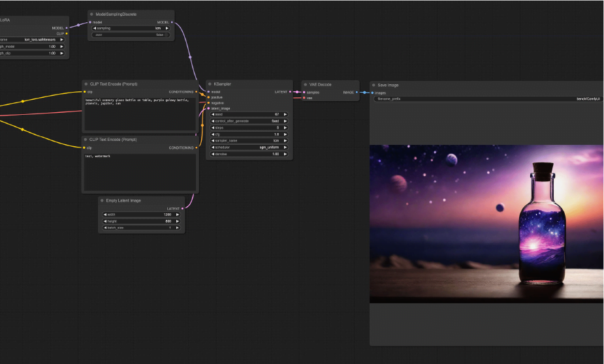
Task: Increase the steps value with right arrow
Action: pyautogui.click(x=285, y=128)
